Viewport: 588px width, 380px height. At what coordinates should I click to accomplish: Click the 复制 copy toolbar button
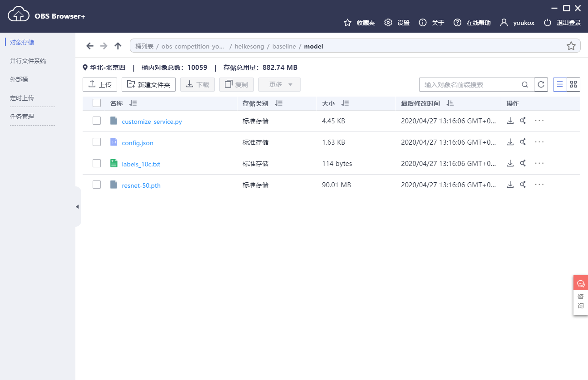coord(237,84)
